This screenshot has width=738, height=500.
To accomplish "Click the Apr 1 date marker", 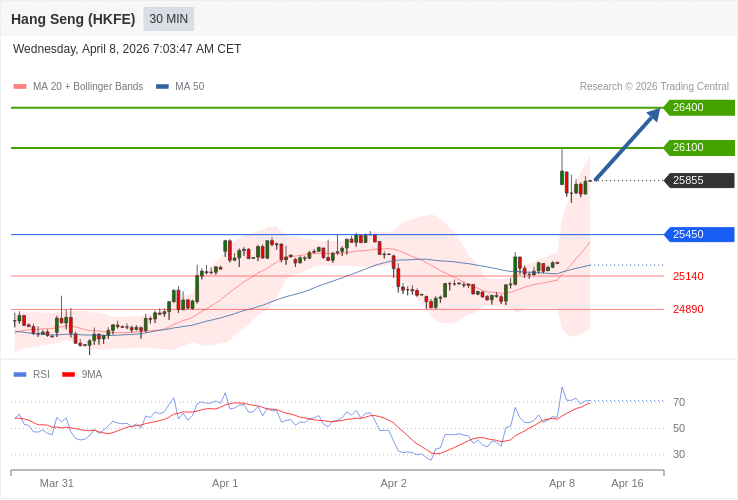I will tap(225, 483).
